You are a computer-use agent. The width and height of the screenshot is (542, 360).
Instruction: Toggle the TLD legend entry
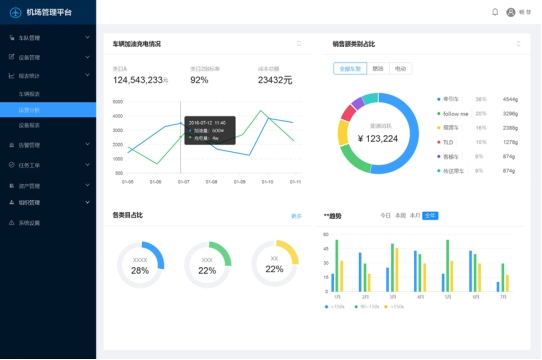point(445,142)
